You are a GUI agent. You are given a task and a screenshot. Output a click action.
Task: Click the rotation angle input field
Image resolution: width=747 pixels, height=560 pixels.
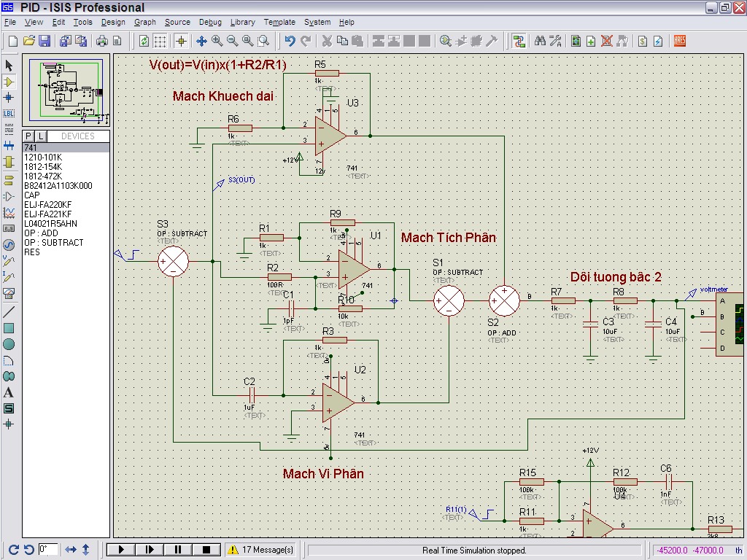coord(48,549)
